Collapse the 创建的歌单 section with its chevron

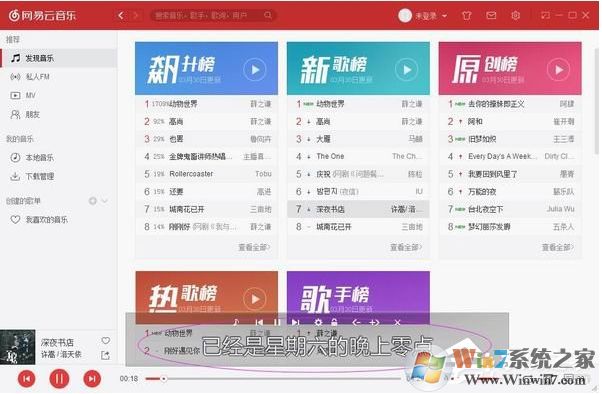coord(104,200)
